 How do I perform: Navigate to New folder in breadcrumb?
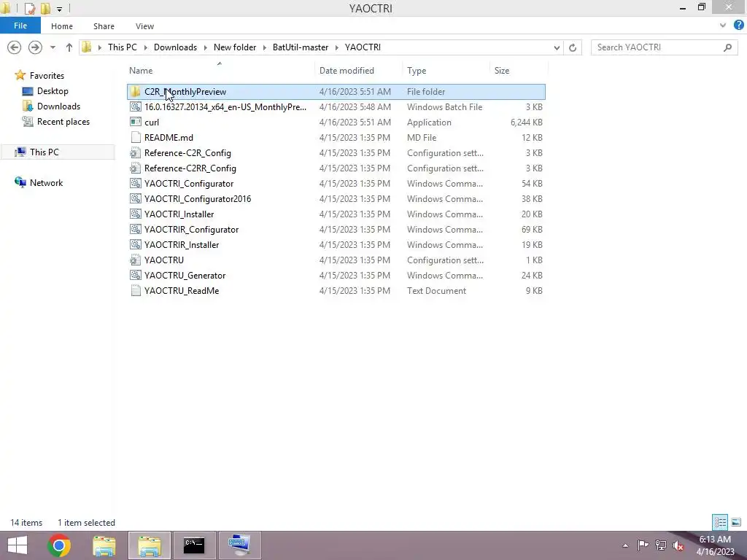234,47
